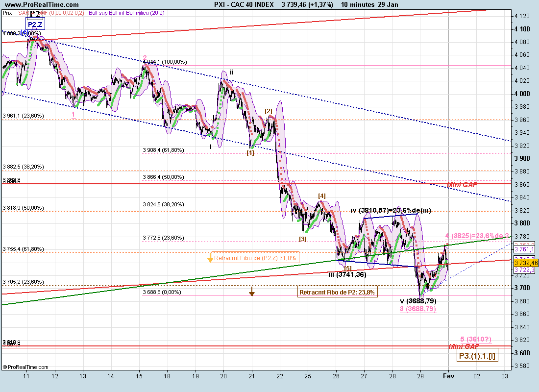The height and width of the screenshot is (392, 539).
Task: Click the [2] sub-wave marker
Action: point(269,111)
